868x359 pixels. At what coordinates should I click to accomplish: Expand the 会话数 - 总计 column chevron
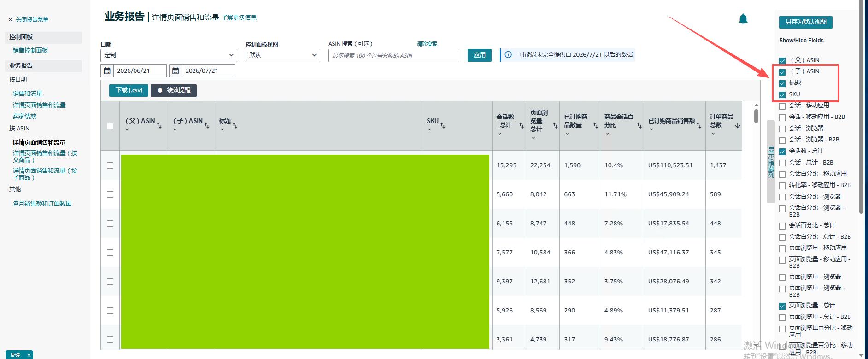tap(499, 134)
